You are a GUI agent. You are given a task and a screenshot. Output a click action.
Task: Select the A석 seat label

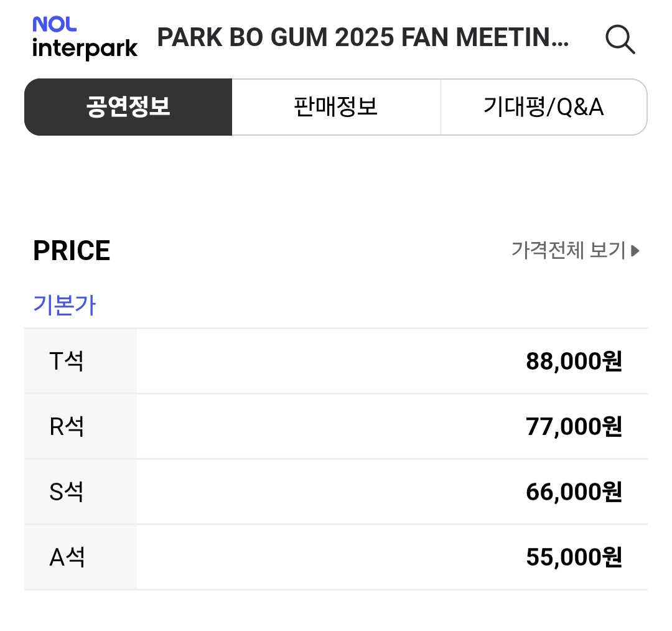(x=67, y=558)
